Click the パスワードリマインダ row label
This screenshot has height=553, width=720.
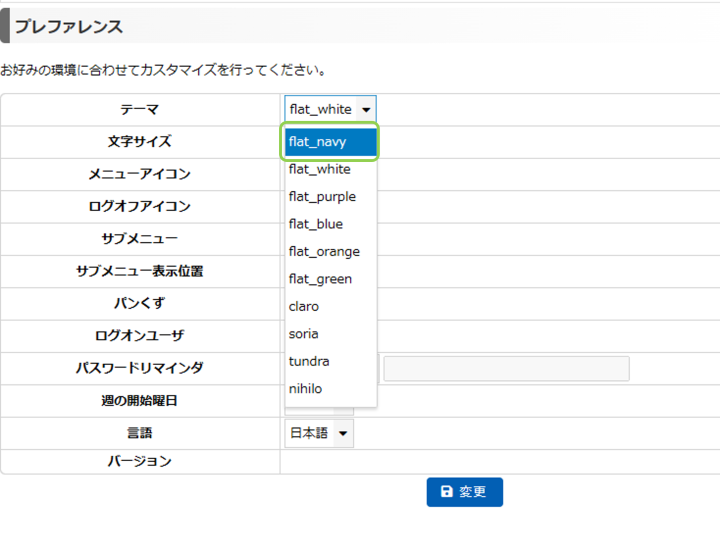click(x=140, y=368)
